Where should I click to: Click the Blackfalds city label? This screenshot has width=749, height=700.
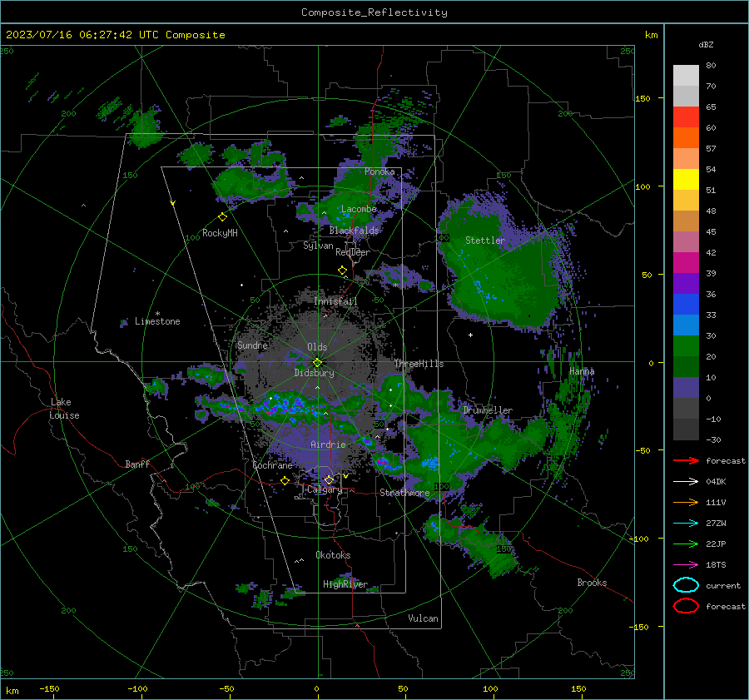pos(354,231)
